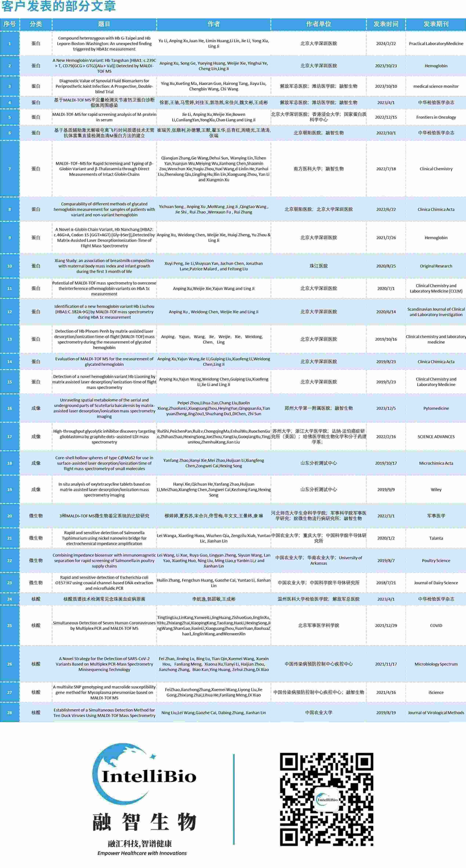Click the page title 客户发表的部分文章
Image resolution: width=466 pixels, height=868 pixels.
point(59,7)
